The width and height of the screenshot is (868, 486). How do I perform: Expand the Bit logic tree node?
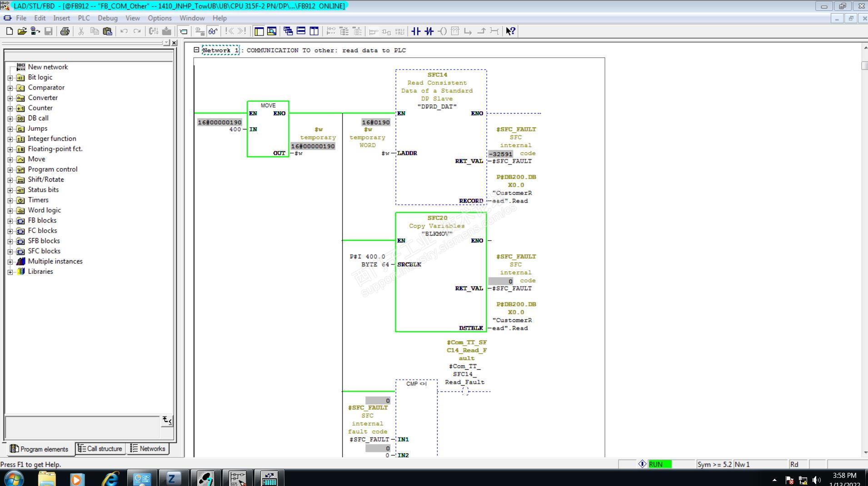click(10, 78)
